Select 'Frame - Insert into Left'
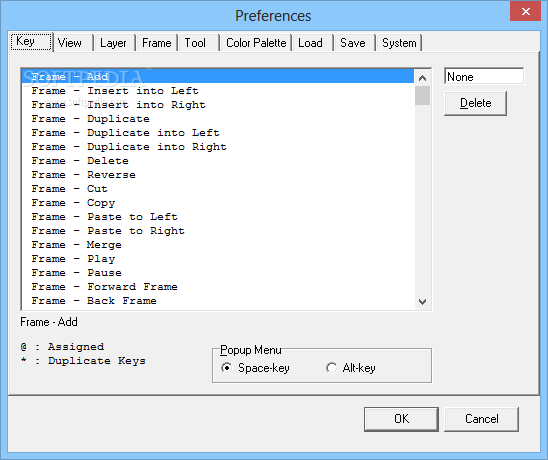Screen dimensions: 548x460 [218, 91]
